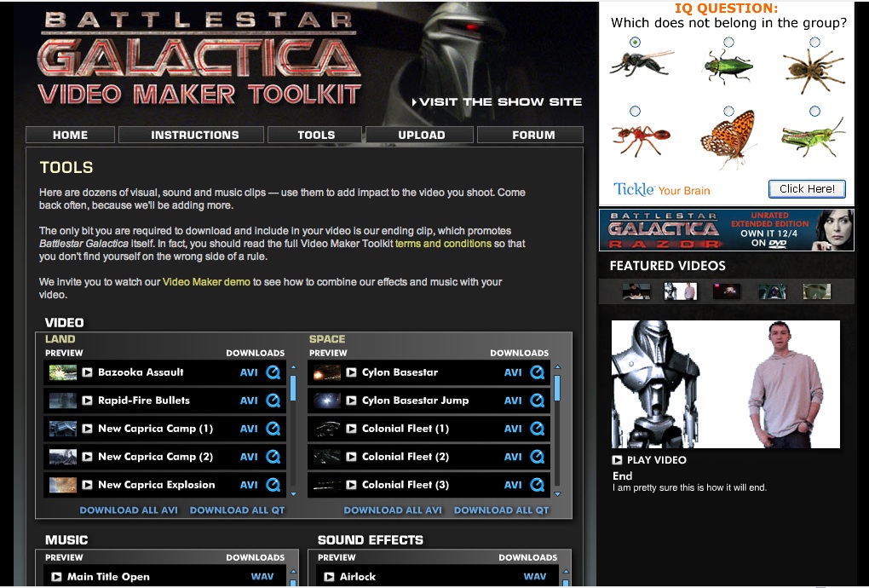Viewport: 869px width, 588px height.
Task: Download New Caprica Explosion QuickTime icon
Action: (273, 485)
